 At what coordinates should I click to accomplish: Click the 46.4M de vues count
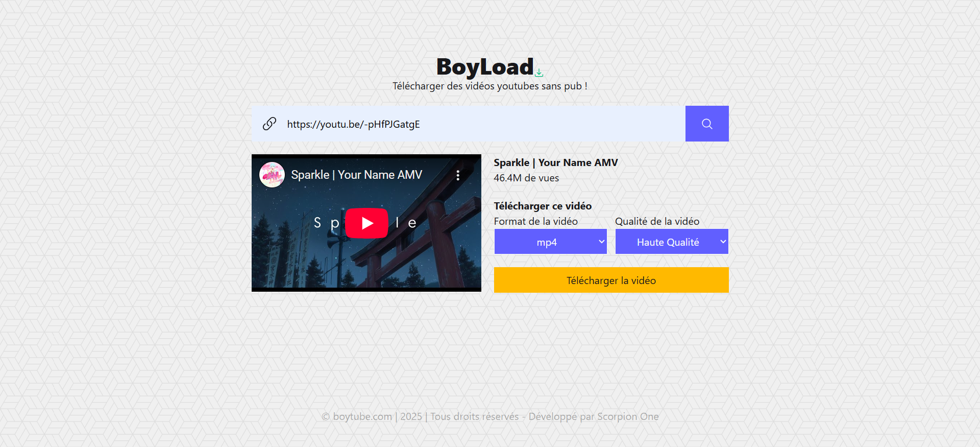(526, 178)
